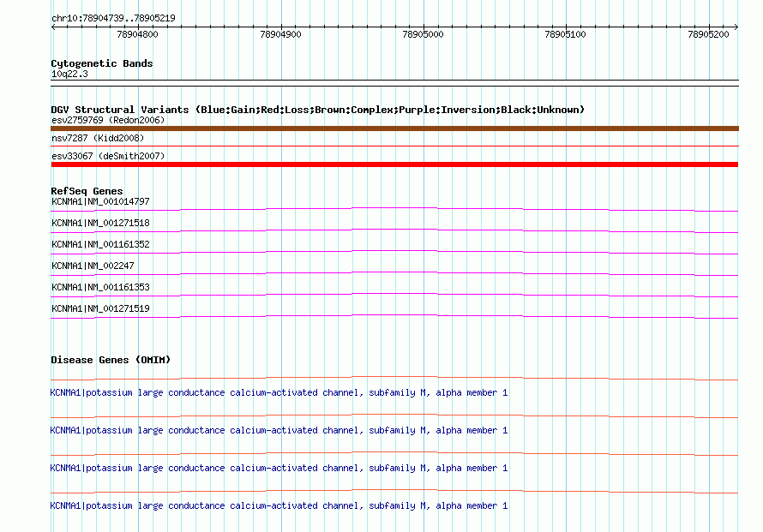Click the 10q22.3 band label
The height and width of the screenshot is (532, 763).
tap(69, 74)
